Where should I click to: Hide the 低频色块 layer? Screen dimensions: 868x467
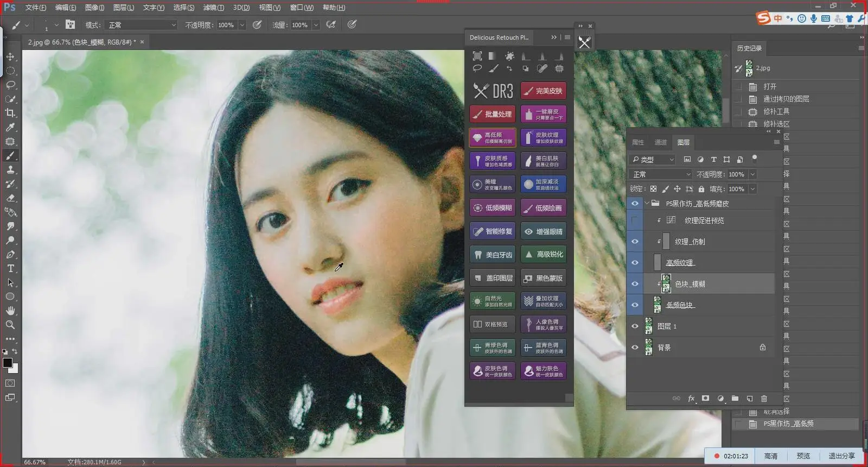[x=635, y=305]
